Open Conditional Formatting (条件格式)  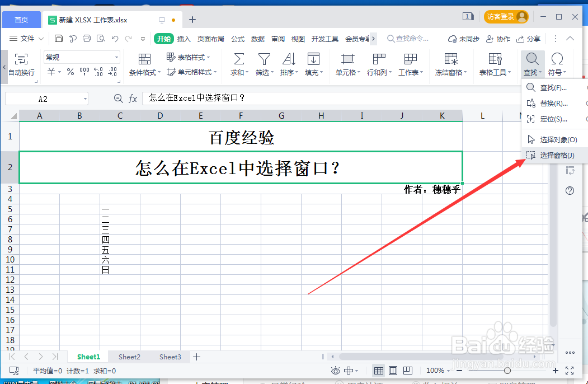pyautogui.click(x=144, y=64)
